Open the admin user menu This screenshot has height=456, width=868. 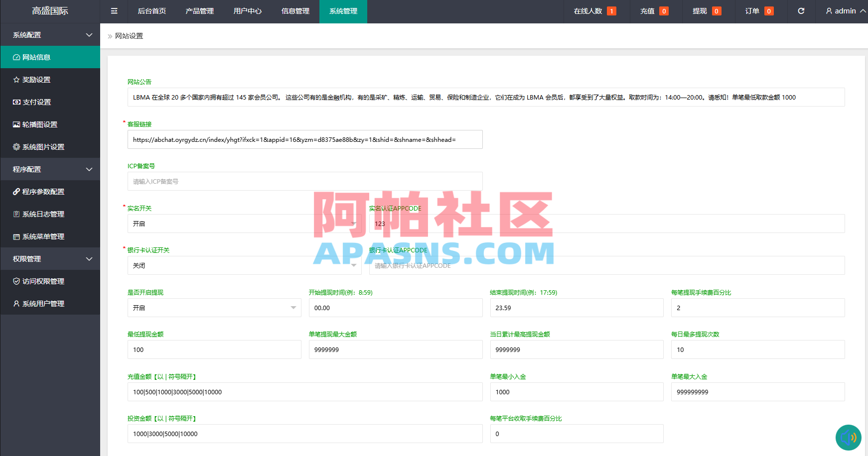846,11
